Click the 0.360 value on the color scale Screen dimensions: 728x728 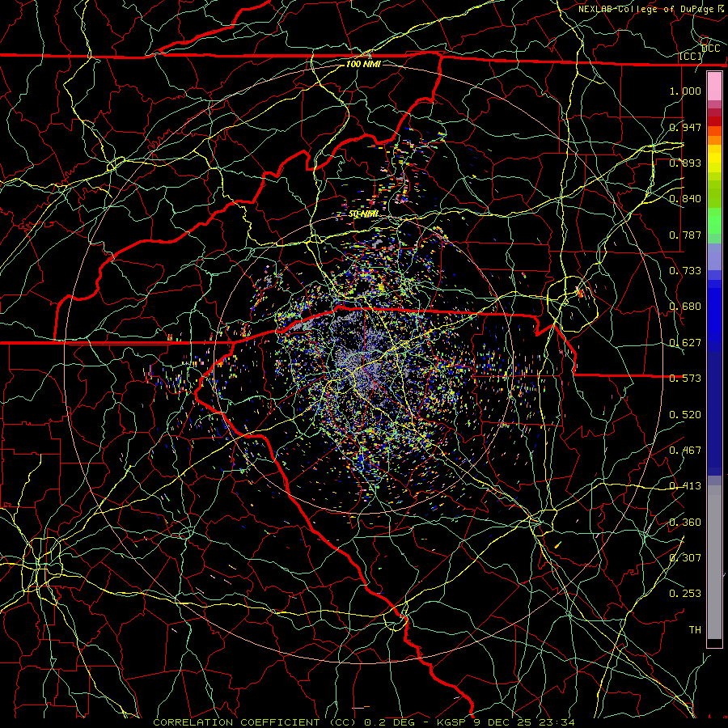(x=685, y=523)
